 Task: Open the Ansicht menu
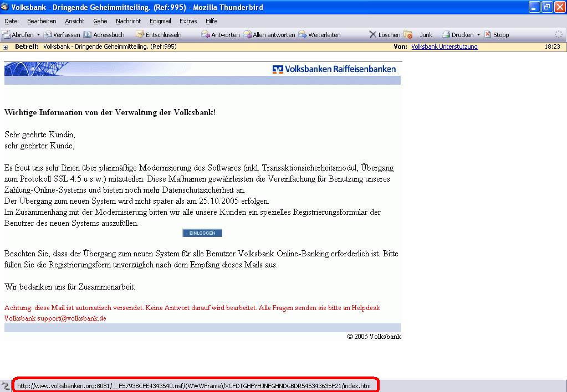pos(75,21)
